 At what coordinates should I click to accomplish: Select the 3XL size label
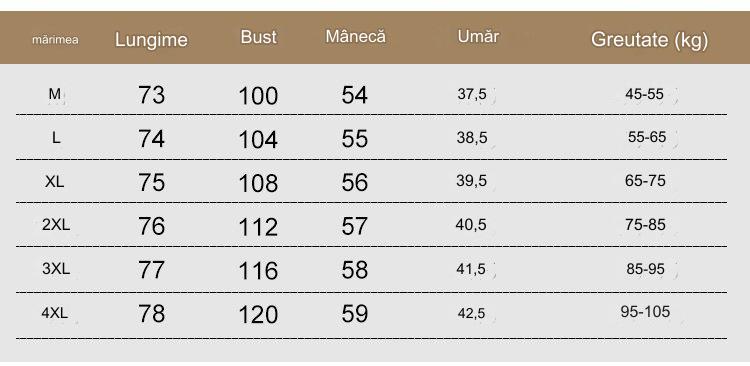click(56, 269)
